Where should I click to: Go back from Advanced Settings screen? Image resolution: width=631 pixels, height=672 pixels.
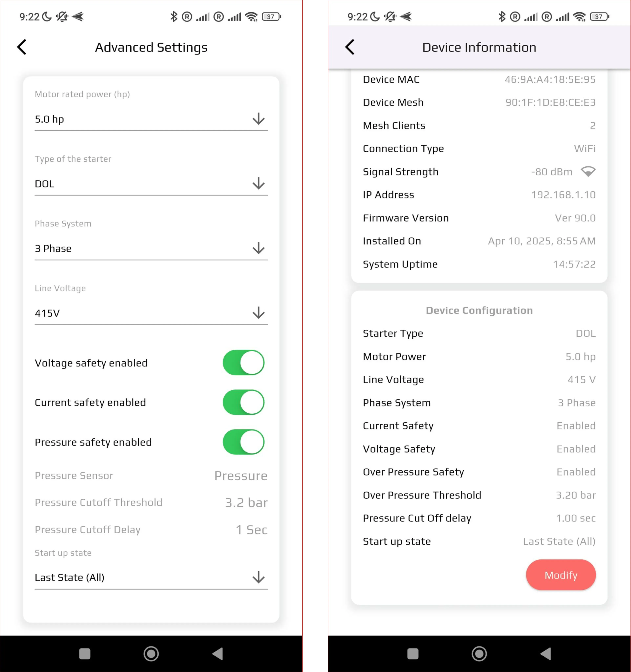(22, 47)
